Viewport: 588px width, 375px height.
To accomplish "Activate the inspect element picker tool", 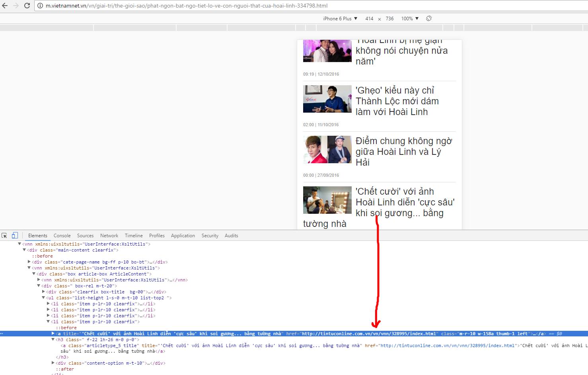I will [4, 236].
